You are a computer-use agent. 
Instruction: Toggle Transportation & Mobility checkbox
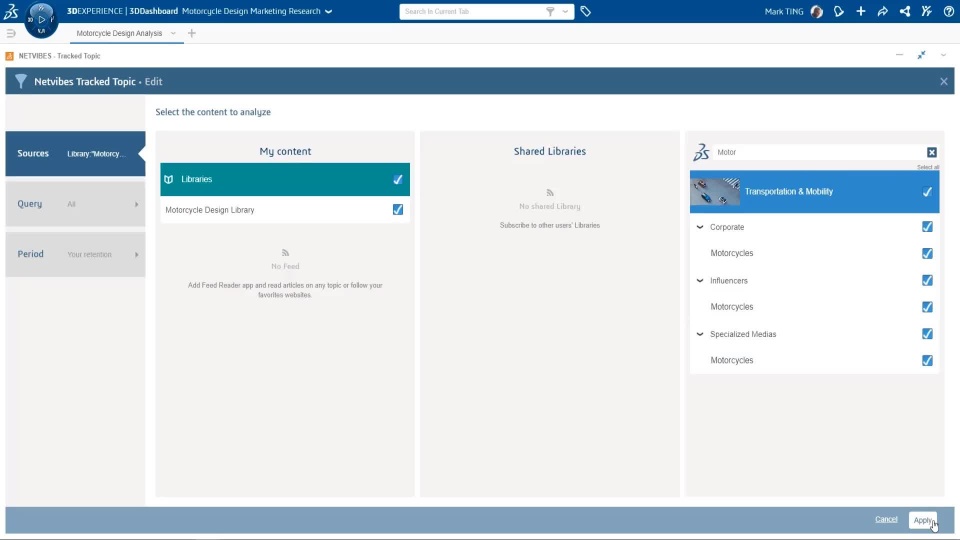click(x=927, y=192)
